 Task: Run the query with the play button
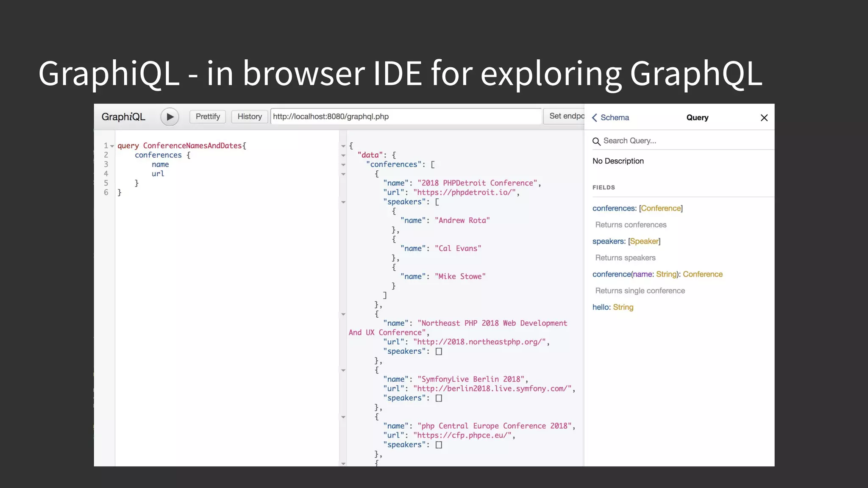[170, 117]
